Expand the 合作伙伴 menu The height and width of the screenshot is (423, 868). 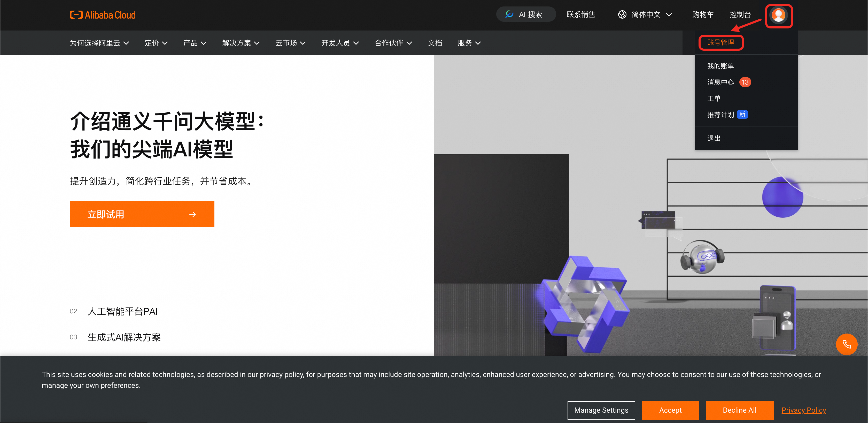(x=393, y=43)
